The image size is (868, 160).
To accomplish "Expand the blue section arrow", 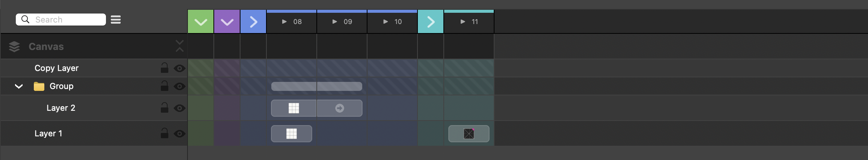I will 253,22.
